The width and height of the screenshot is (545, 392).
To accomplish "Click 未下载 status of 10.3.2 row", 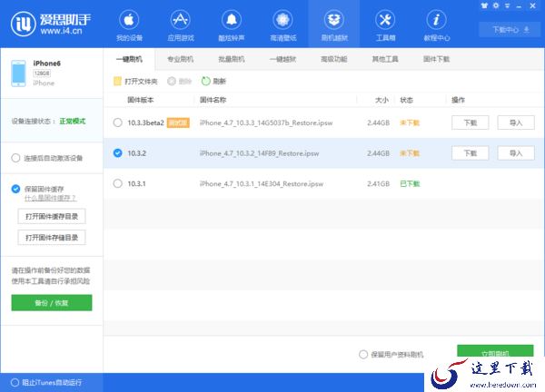I will (x=410, y=153).
